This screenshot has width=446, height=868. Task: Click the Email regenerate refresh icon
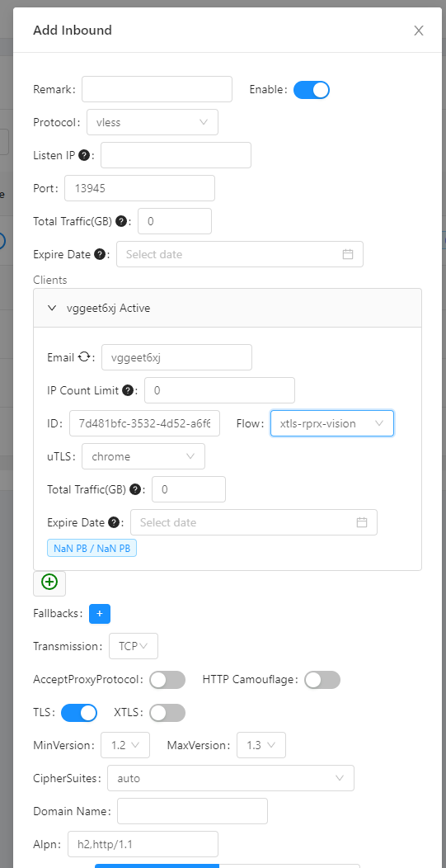coord(84,357)
